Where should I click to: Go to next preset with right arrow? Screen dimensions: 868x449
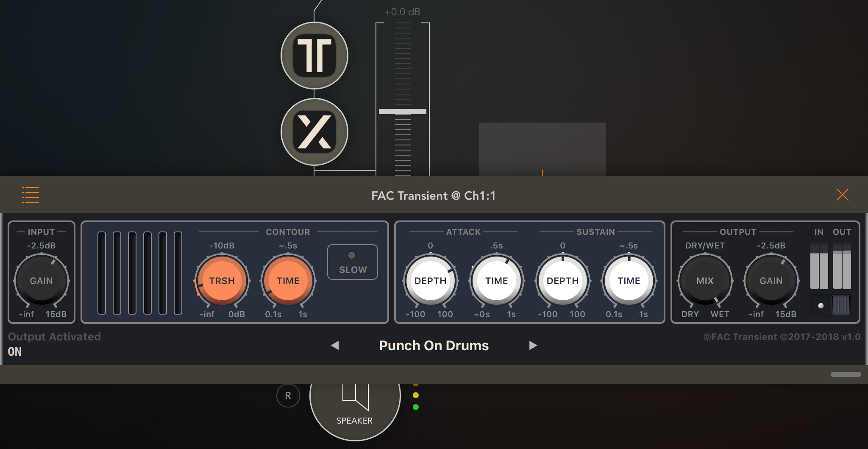click(533, 346)
